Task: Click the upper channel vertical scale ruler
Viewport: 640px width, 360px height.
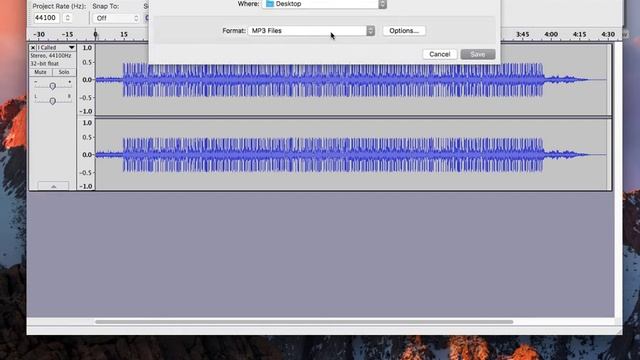Action: pos(86,80)
